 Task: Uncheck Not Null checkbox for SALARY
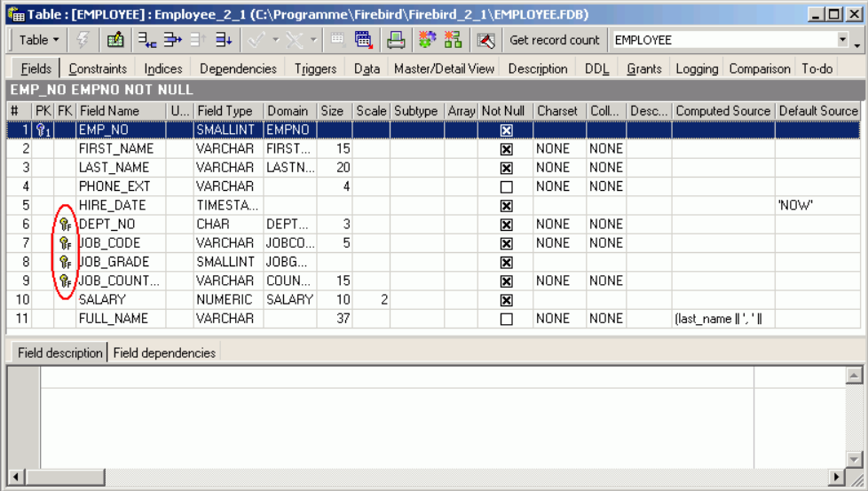[506, 300]
